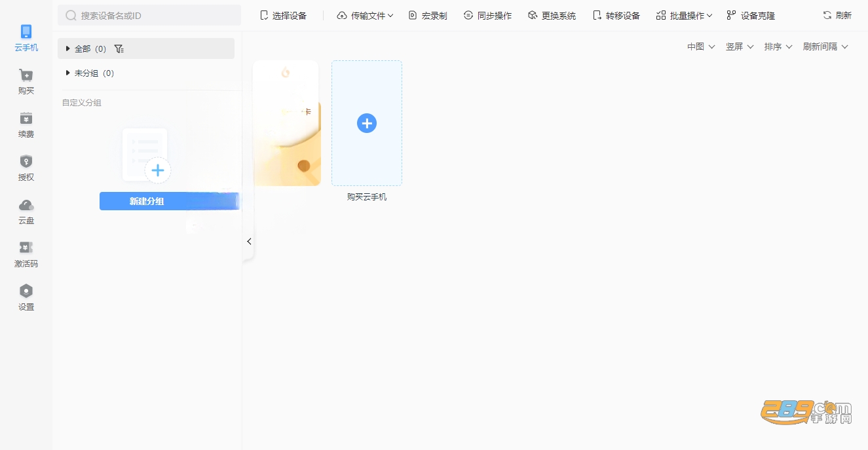This screenshot has width=868, height=450.
Task: Open the 设置 settings section
Action: coord(26,297)
